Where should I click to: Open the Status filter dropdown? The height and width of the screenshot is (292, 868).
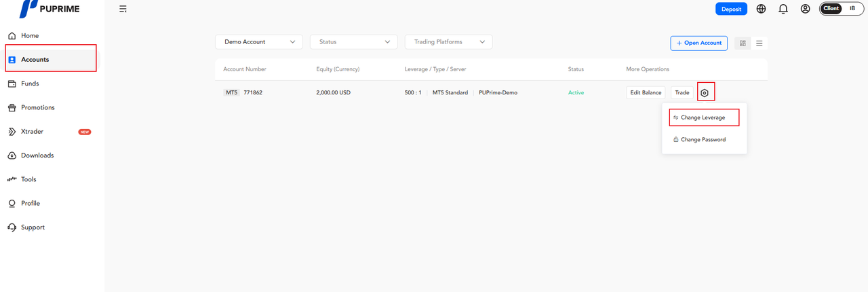354,42
